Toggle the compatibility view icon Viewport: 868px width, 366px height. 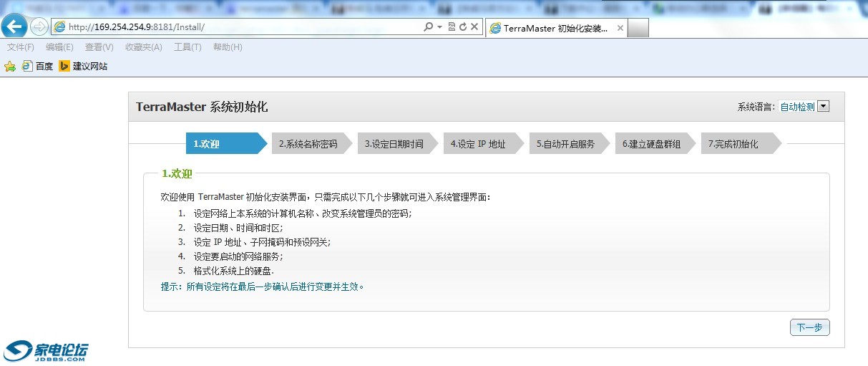[x=452, y=27]
